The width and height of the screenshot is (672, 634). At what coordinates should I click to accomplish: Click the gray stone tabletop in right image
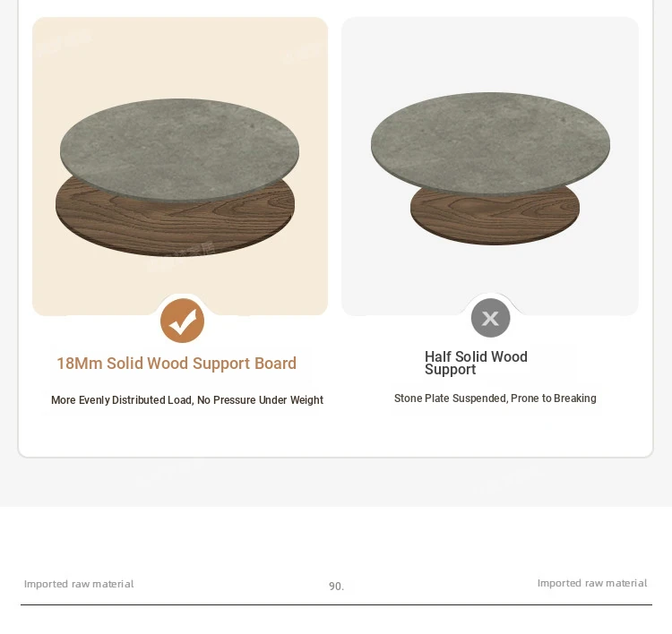[490, 141]
